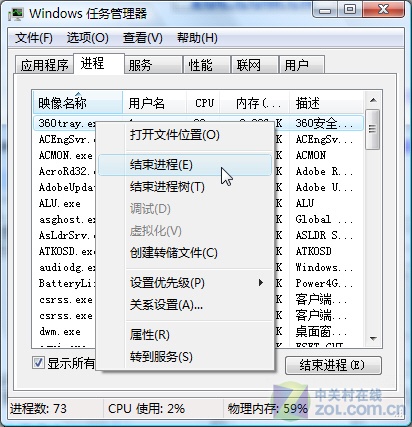Click the scrollbar down arrow
Viewport: 412px width, 427px height.
373,338
